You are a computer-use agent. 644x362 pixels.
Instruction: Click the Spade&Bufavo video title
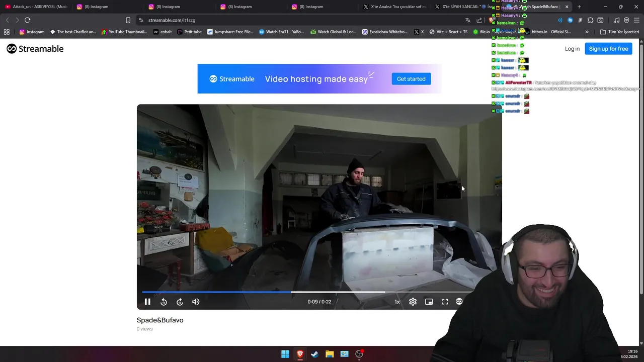[x=160, y=320]
